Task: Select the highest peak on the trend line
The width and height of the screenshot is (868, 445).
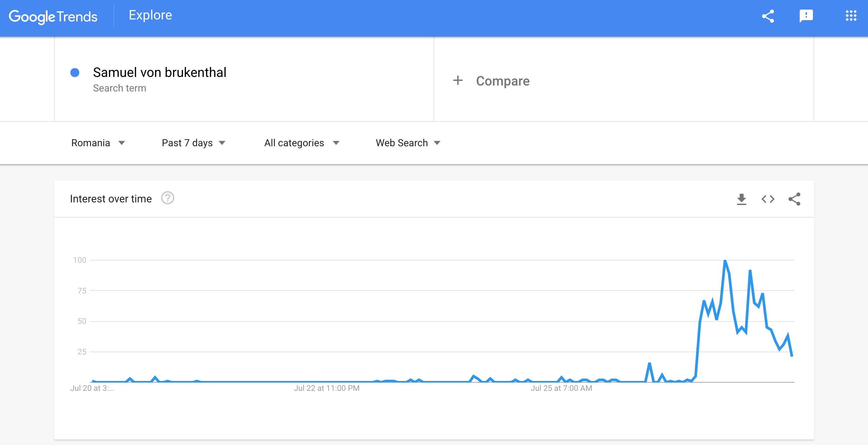Action: pyautogui.click(x=725, y=260)
